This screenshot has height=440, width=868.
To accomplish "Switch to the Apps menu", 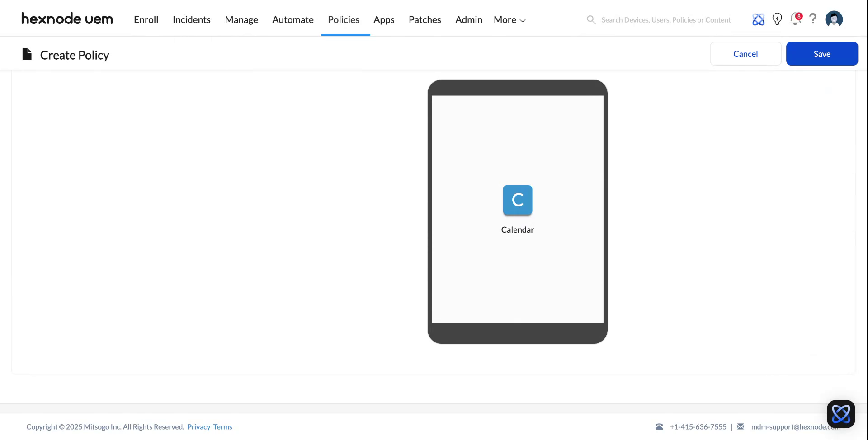I will (x=384, y=19).
